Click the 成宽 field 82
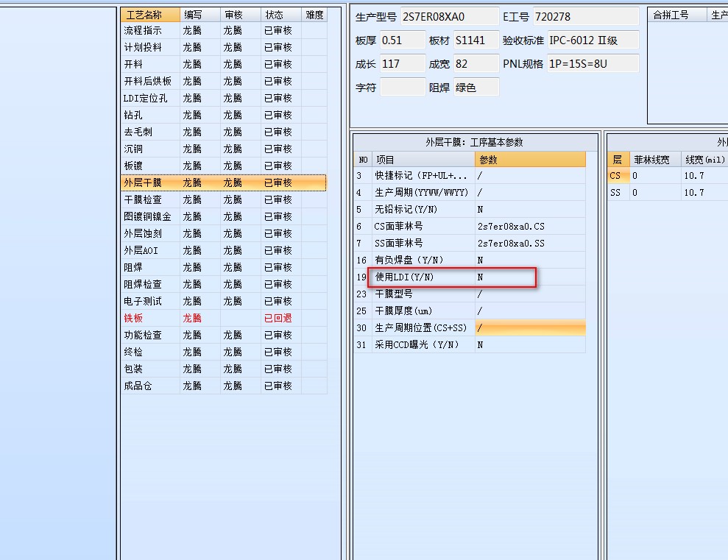The image size is (728, 560). click(476, 64)
